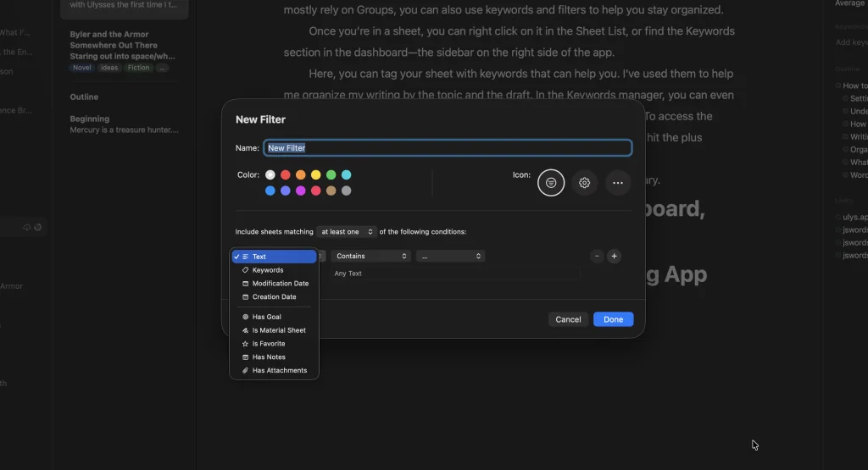The height and width of the screenshot is (470, 868).
Task: Open the "at least one" matching dropdown
Action: point(347,232)
